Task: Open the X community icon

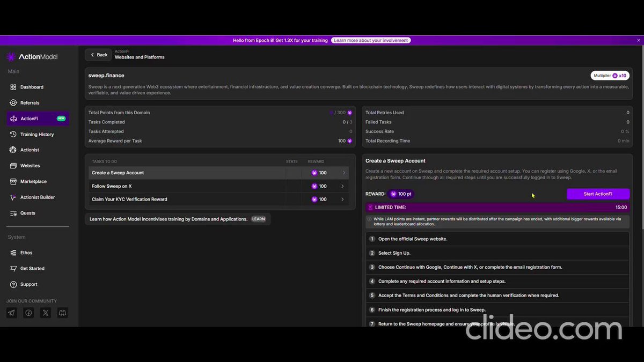Action: (46, 313)
